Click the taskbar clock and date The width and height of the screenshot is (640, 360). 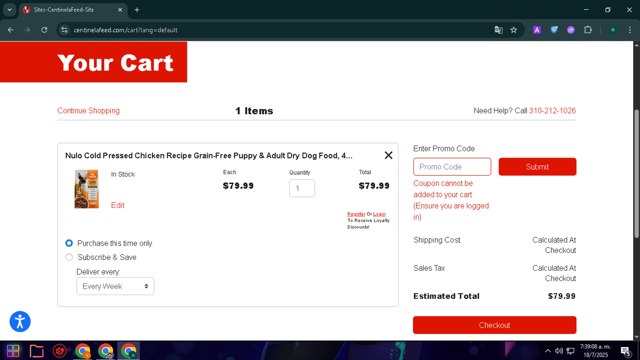point(596,351)
